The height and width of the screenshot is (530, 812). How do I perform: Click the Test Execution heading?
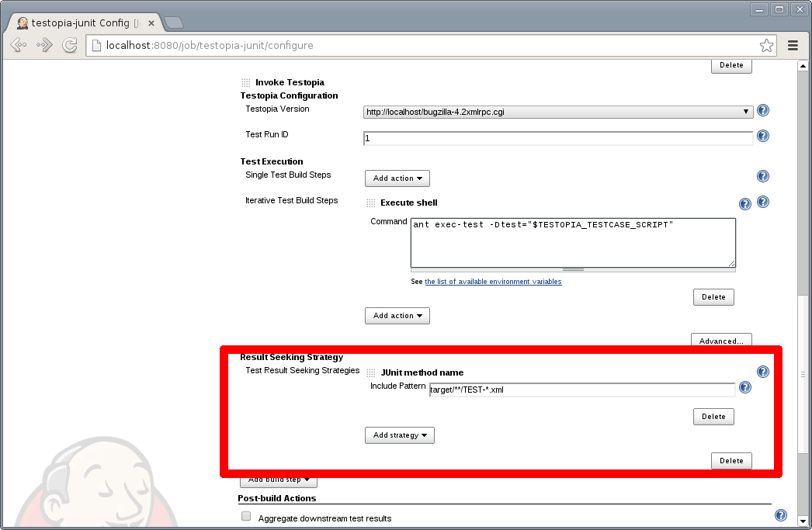(272, 161)
